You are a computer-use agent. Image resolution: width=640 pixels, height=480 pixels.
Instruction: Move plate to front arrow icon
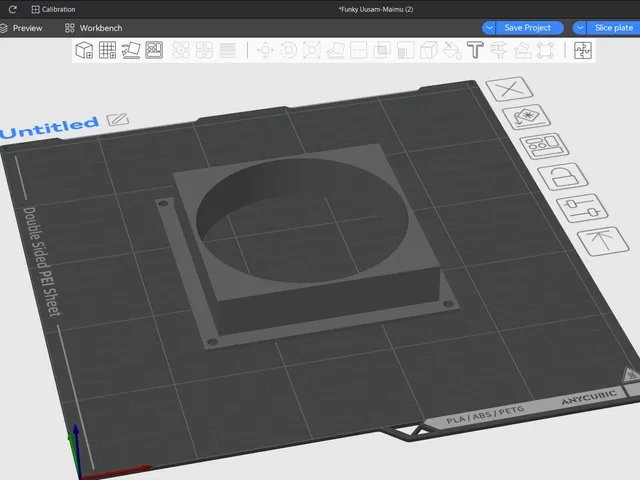(603, 241)
